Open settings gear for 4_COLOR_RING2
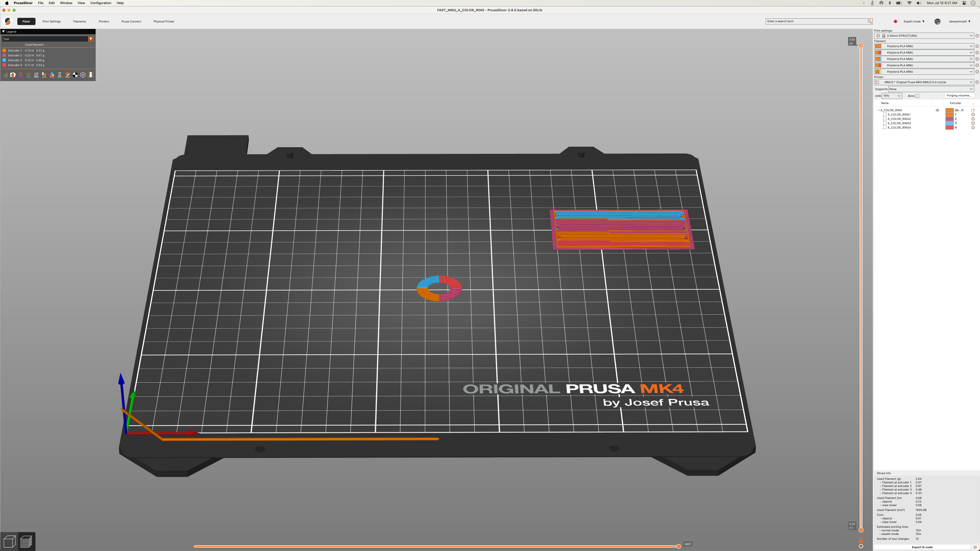Image resolution: width=980 pixels, height=551 pixels. 973,119
